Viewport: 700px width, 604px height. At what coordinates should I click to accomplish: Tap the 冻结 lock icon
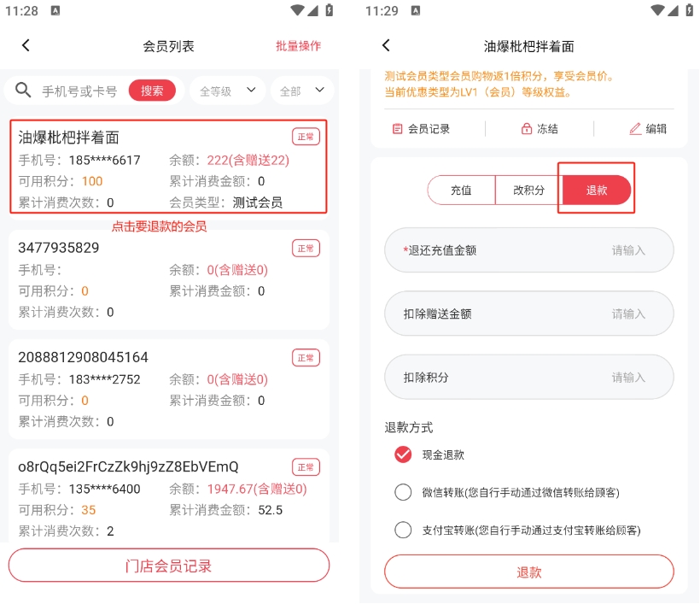point(527,129)
